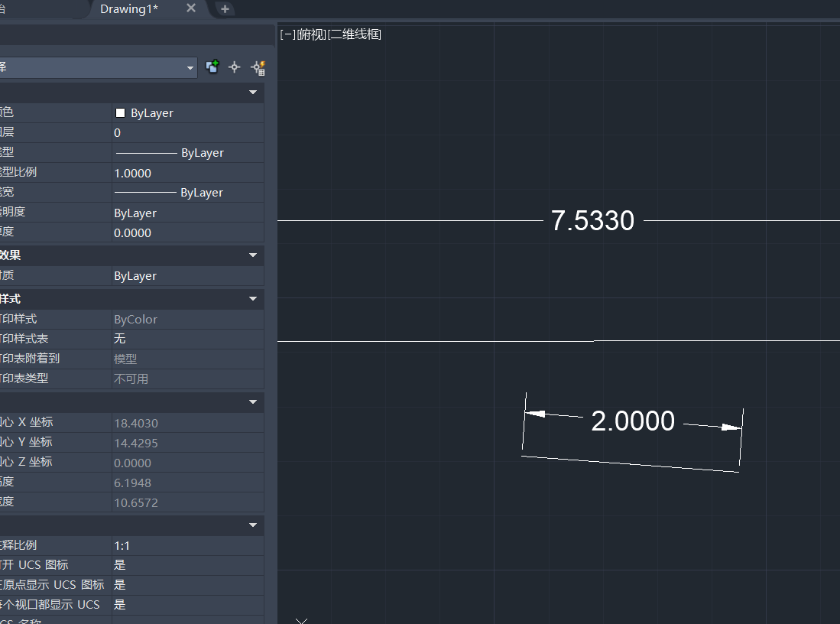The height and width of the screenshot is (624, 840).
Task: Close the Drawing1 tab with X
Action: coord(191,8)
